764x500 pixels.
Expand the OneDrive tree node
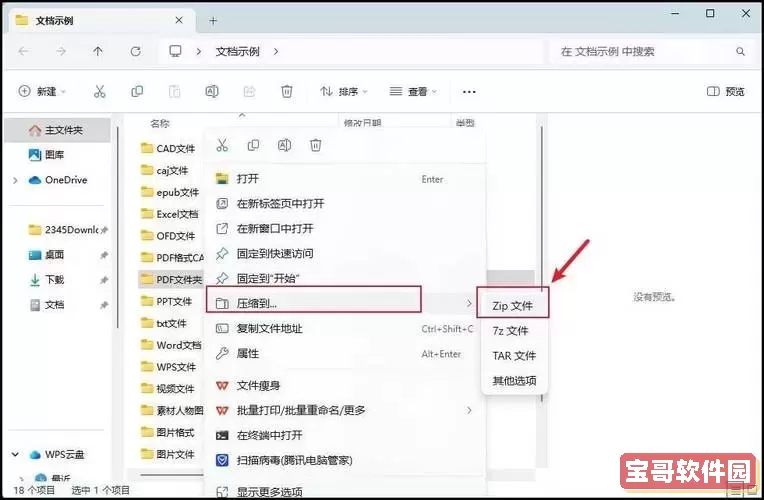pyautogui.click(x=15, y=180)
